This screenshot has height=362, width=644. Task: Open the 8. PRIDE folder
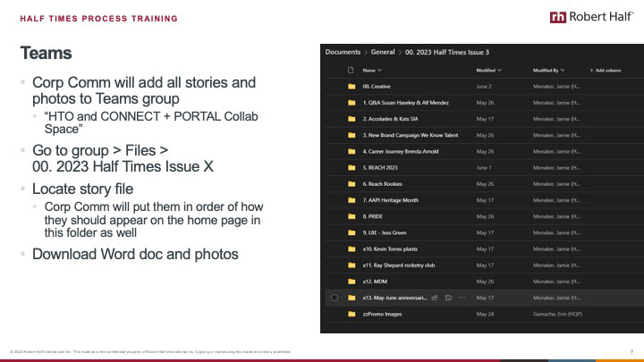coord(372,216)
